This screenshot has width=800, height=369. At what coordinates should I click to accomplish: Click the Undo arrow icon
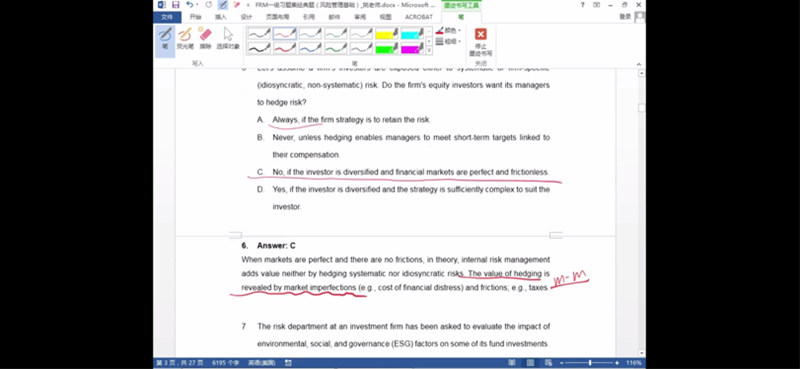pos(190,5)
